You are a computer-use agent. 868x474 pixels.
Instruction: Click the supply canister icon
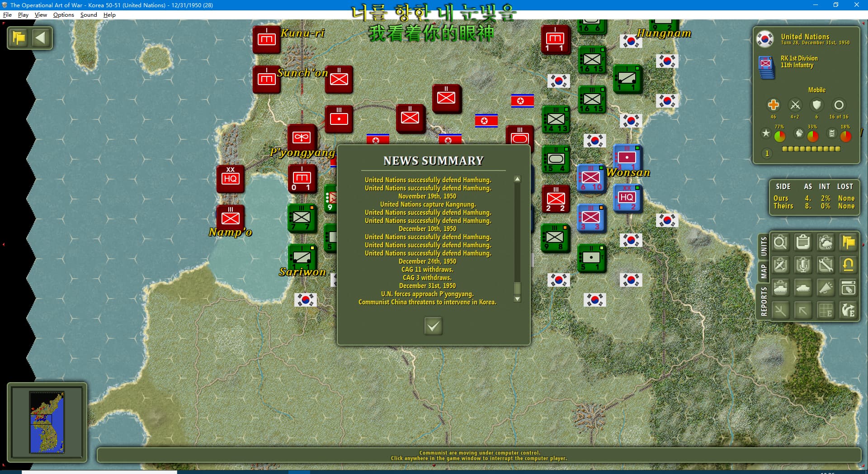tap(831, 133)
